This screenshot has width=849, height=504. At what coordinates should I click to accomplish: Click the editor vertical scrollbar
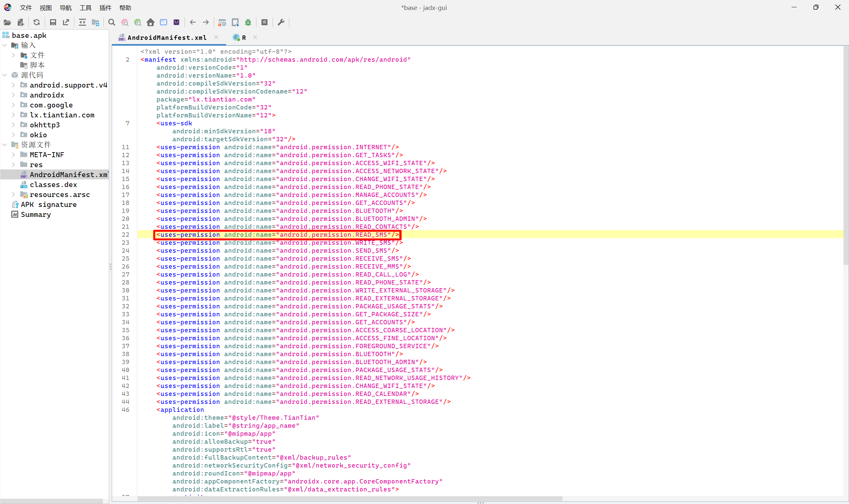click(846, 156)
